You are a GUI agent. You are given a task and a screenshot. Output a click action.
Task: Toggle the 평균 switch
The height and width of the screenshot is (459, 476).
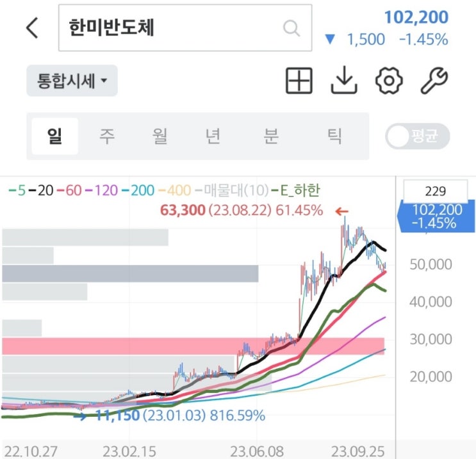(x=418, y=136)
